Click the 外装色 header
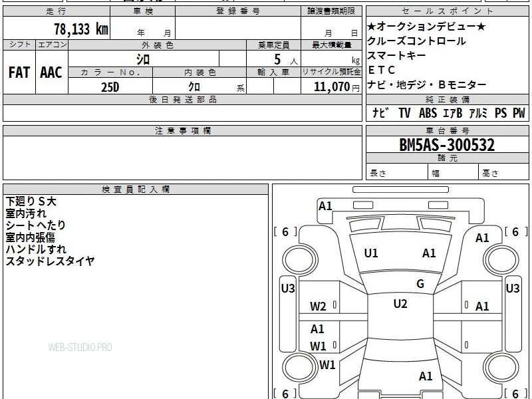Viewport: 532px width, 399px height. [x=158, y=45]
